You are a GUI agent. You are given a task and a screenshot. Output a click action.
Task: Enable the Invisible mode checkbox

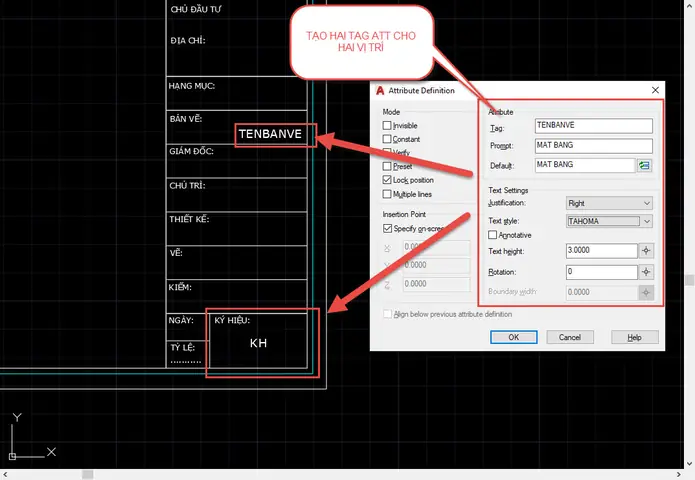(x=387, y=125)
